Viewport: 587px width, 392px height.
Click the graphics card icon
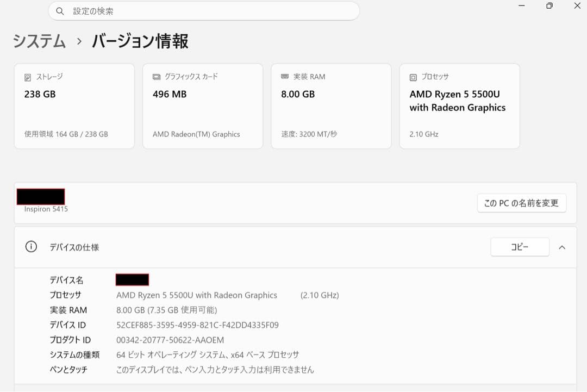[x=157, y=77]
